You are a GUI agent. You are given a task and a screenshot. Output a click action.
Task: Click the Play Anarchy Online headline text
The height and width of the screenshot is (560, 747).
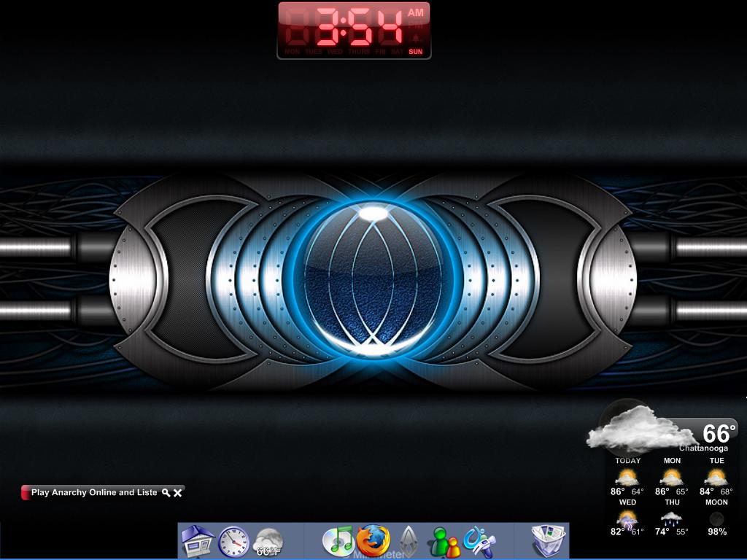click(x=93, y=493)
